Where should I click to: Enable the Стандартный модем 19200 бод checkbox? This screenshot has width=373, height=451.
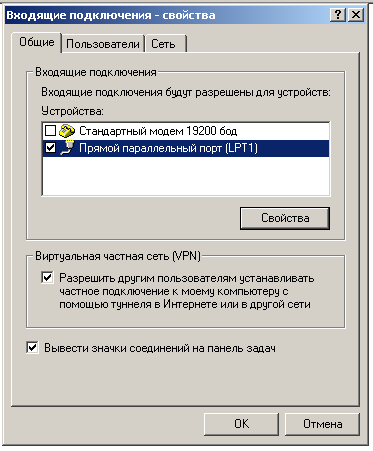tap(50, 131)
